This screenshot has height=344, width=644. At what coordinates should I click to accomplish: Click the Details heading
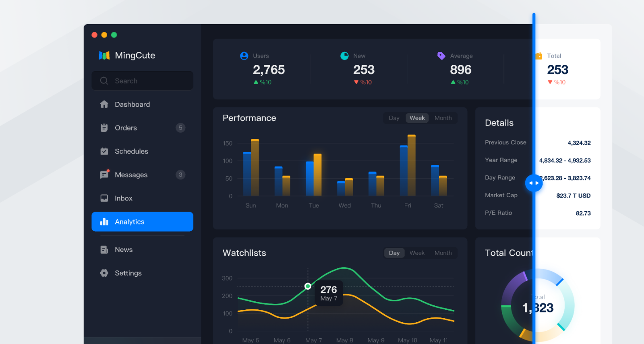click(499, 123)
